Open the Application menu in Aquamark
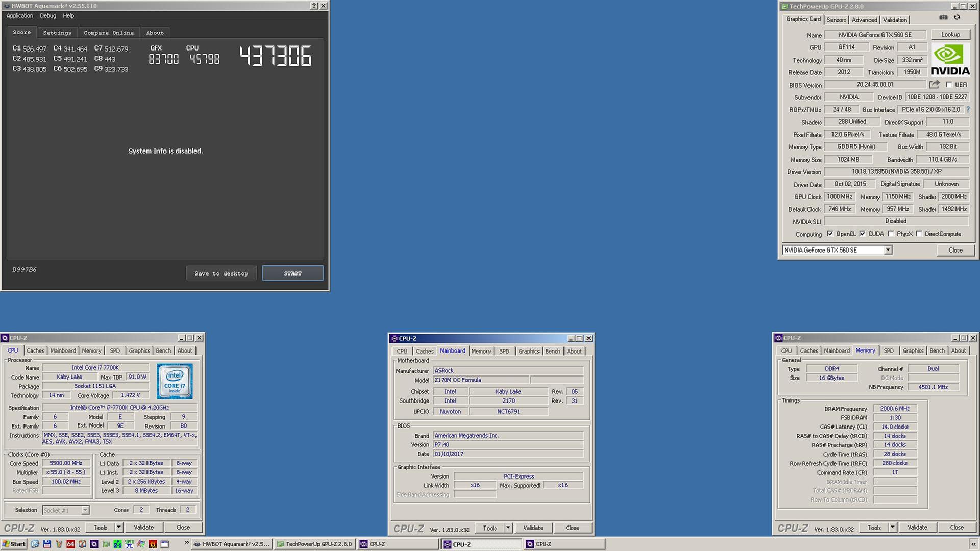The width and height of the screenshot is (980, 551). [x=20, y=16]
